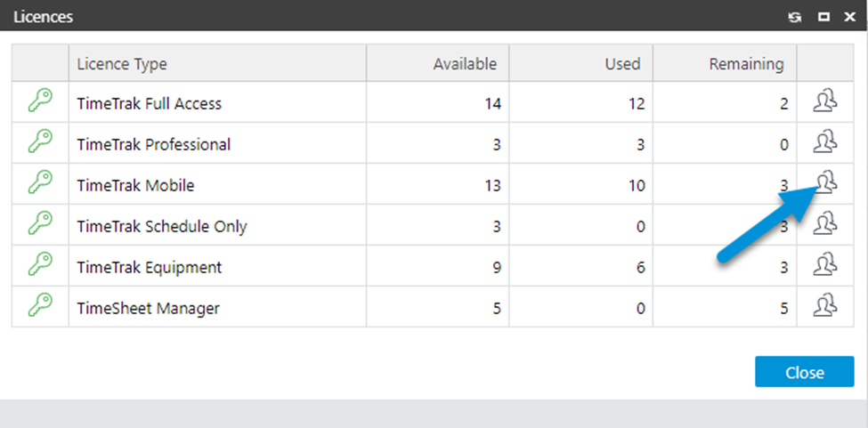The image size is (868, 428).
Task: Open users list for TimeTrak Full Access
Action: tap(826, 103)
